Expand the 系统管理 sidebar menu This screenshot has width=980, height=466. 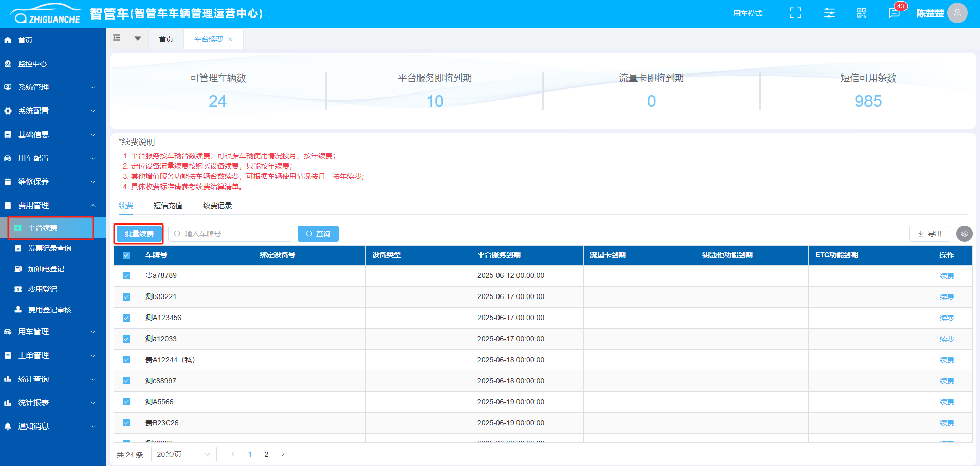(51, 87)
